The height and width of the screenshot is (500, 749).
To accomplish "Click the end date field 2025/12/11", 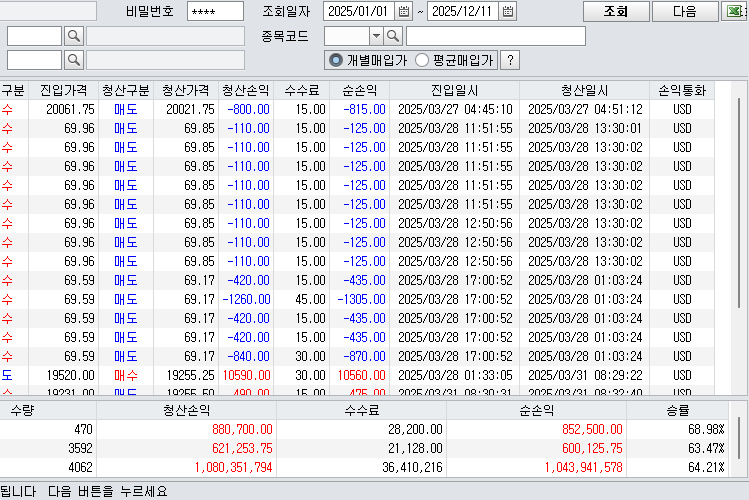I will [x=463, y=11].
